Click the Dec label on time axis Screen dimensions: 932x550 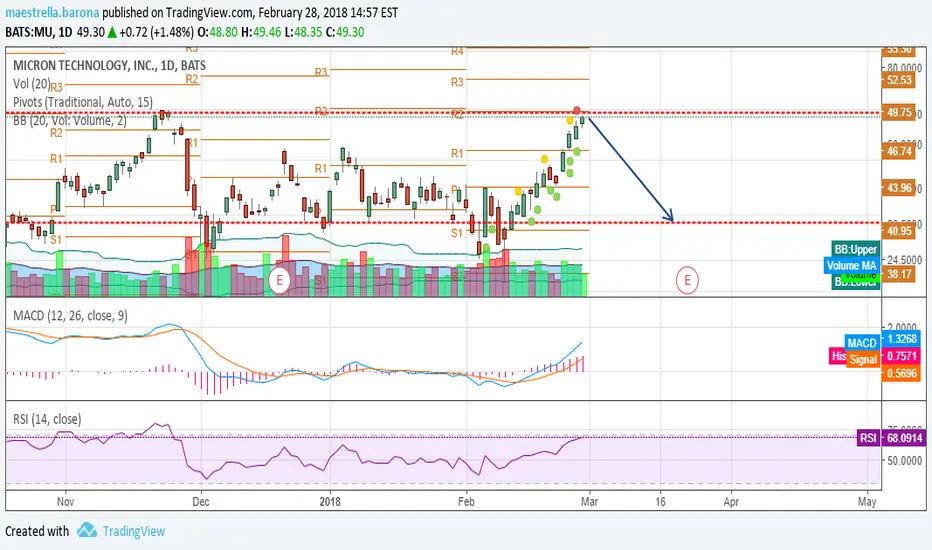201,502
